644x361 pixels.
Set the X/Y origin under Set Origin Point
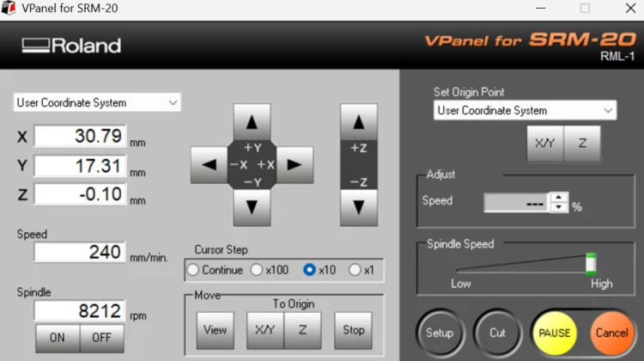pos(545,143)
